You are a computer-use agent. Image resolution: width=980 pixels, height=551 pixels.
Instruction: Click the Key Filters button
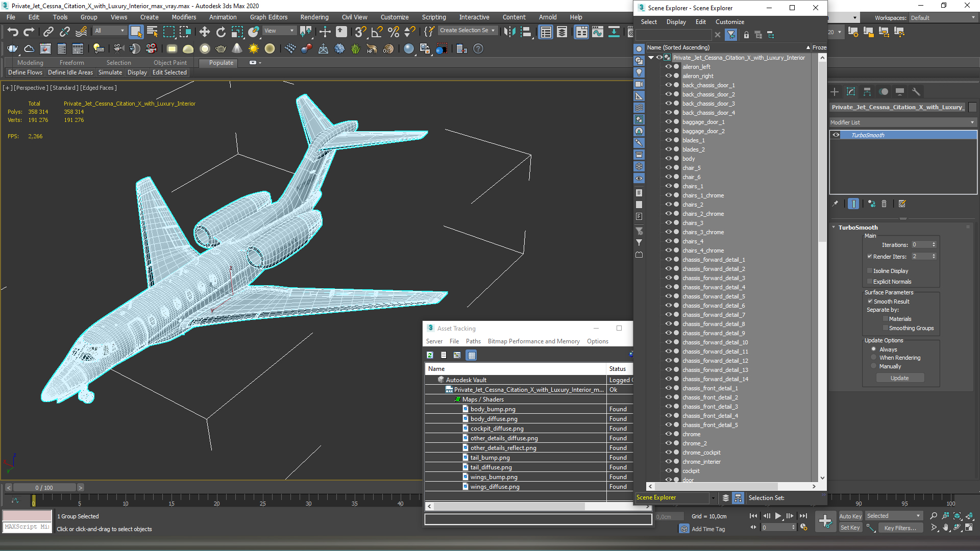pos(900,528)
